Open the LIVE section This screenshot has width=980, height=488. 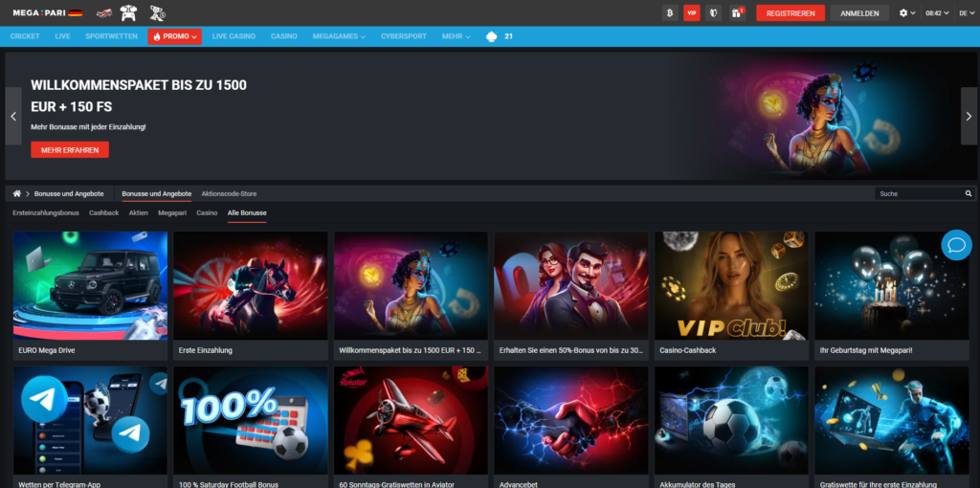62,37
